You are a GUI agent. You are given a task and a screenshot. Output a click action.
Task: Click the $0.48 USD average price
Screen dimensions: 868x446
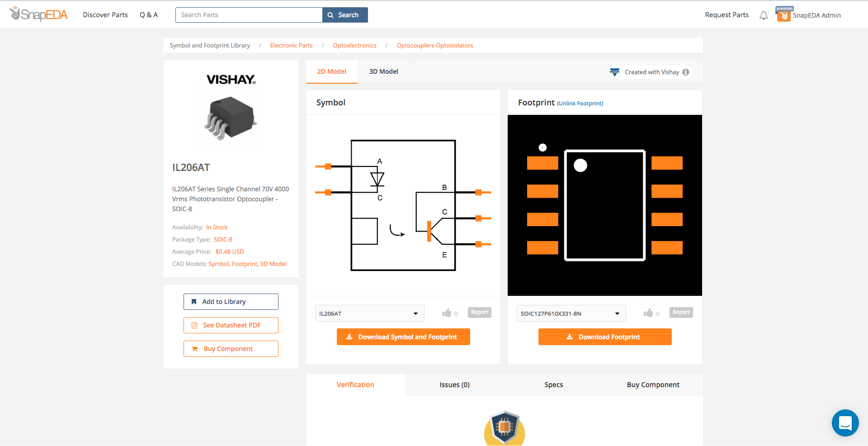tap(230, 252)
